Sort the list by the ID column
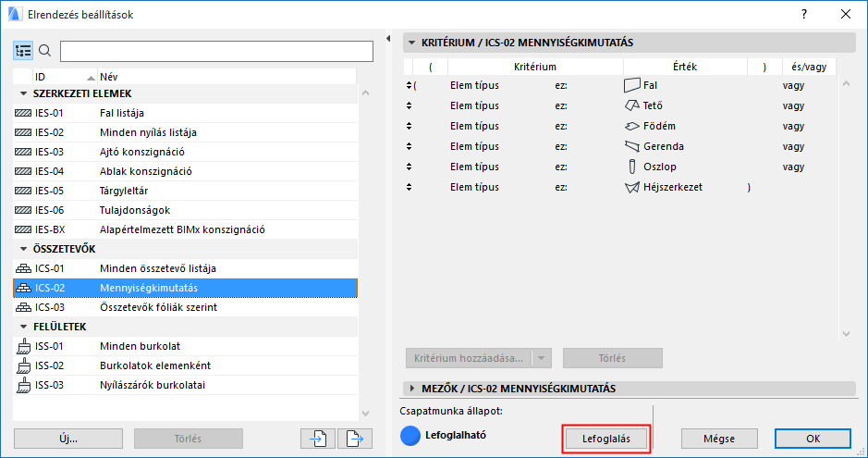This screenshot has height=458, width=868. 64,77
